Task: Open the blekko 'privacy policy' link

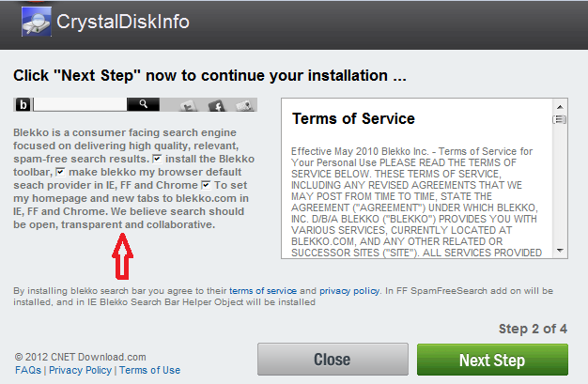Action: click(x=348, y=292)
